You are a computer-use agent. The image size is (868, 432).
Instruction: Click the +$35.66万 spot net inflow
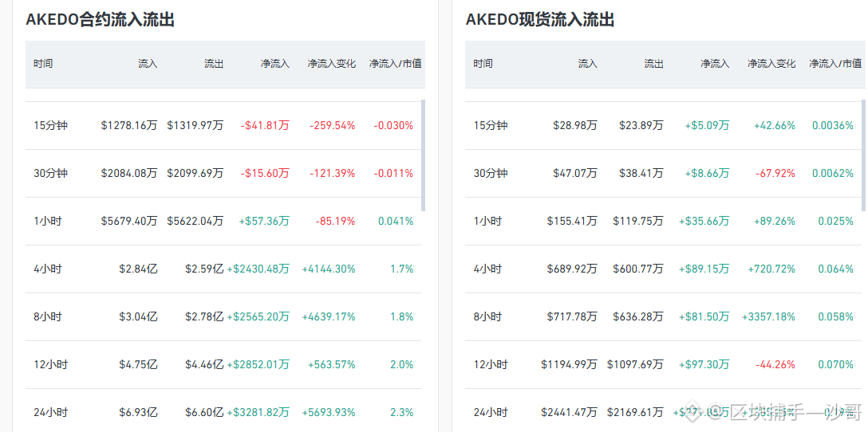pyautogui.click(x=704, y=222)
